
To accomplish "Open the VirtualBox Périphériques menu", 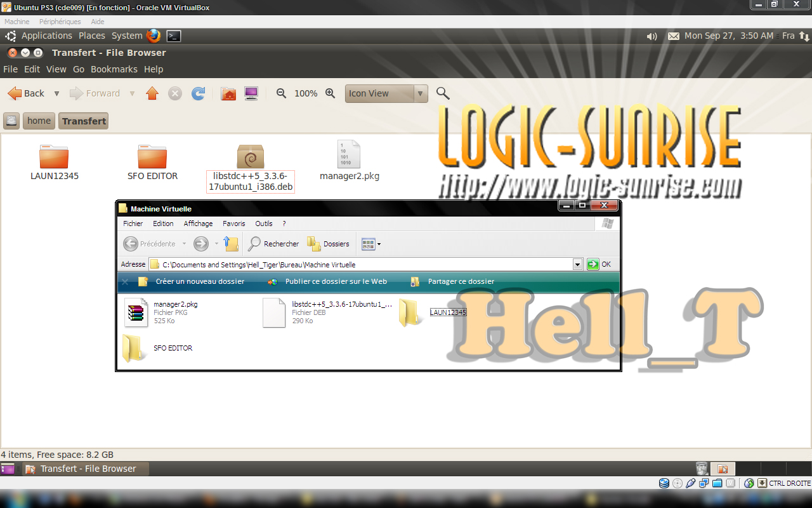I will 60,22.
